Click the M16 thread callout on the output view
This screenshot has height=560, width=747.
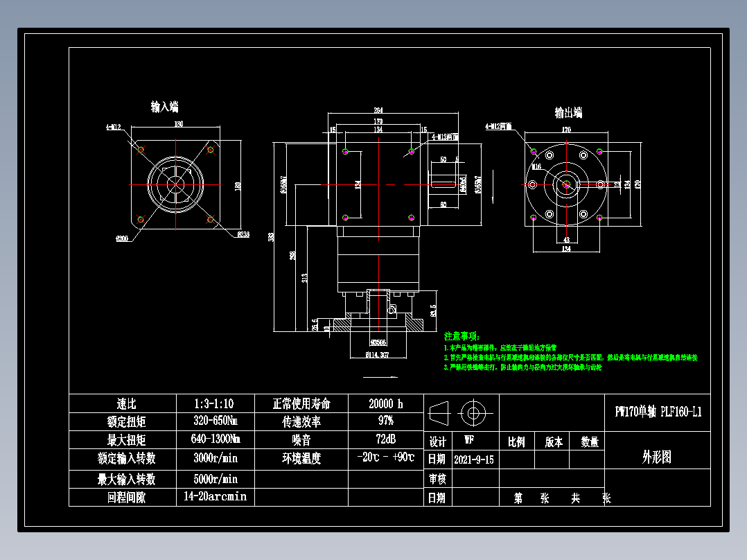pyautogui.click(x=537, y=167)
